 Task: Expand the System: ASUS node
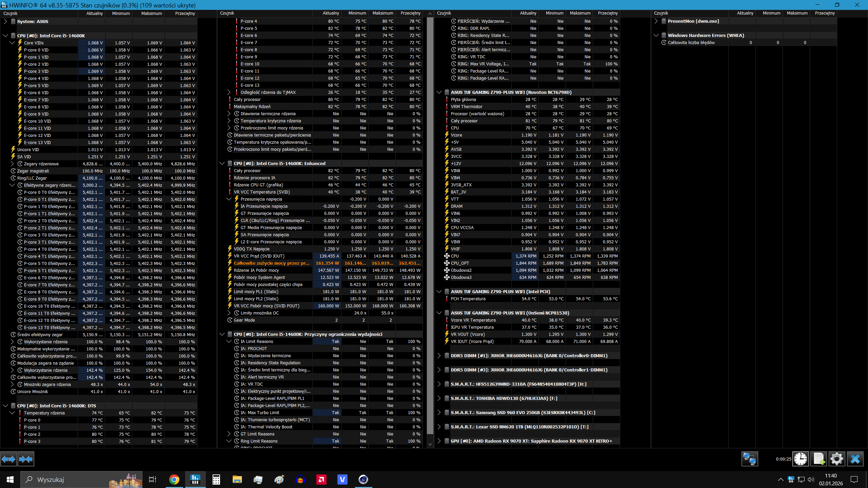click(5, 21)
